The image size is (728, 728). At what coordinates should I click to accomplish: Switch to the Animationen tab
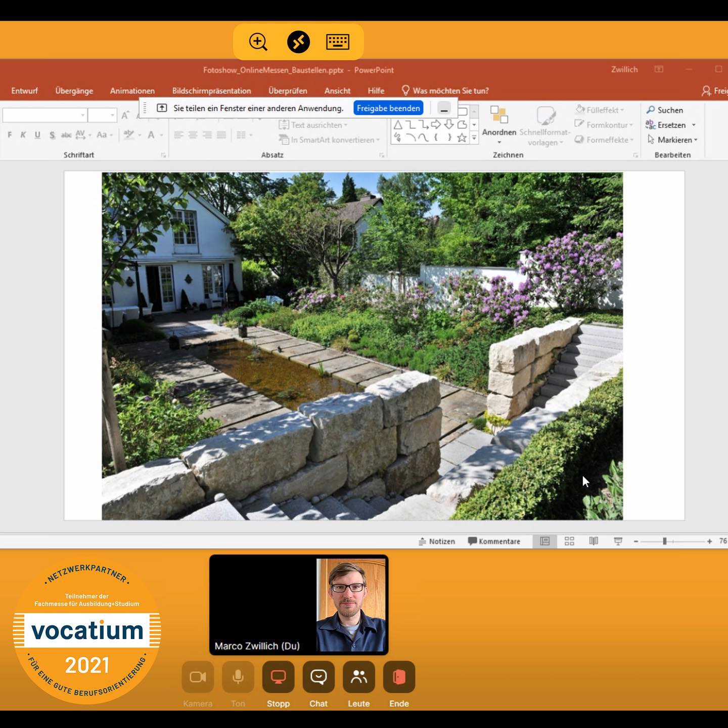click(x=132, y=90)
